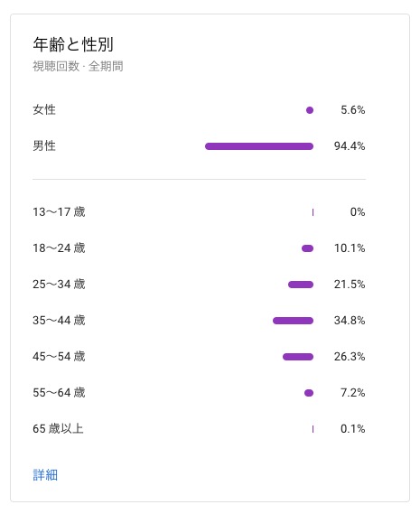Click the 26.3% value text

click(x=350, y=357)
